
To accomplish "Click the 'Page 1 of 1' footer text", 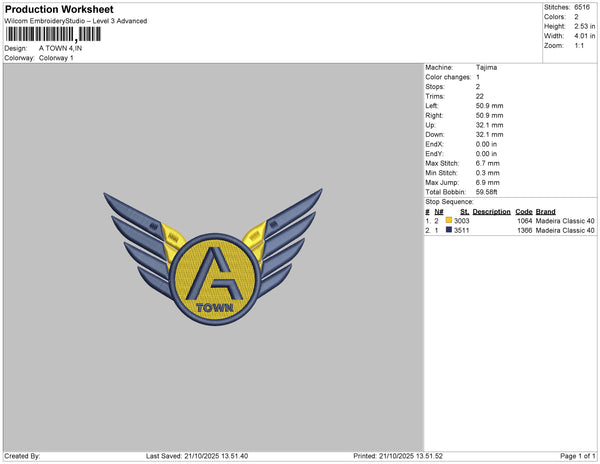I will [x=578, y=456].
